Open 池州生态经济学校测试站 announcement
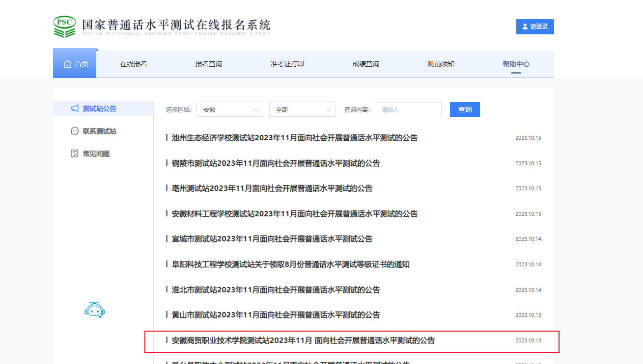This screenshot has width=643, height=364. point(294,138)
